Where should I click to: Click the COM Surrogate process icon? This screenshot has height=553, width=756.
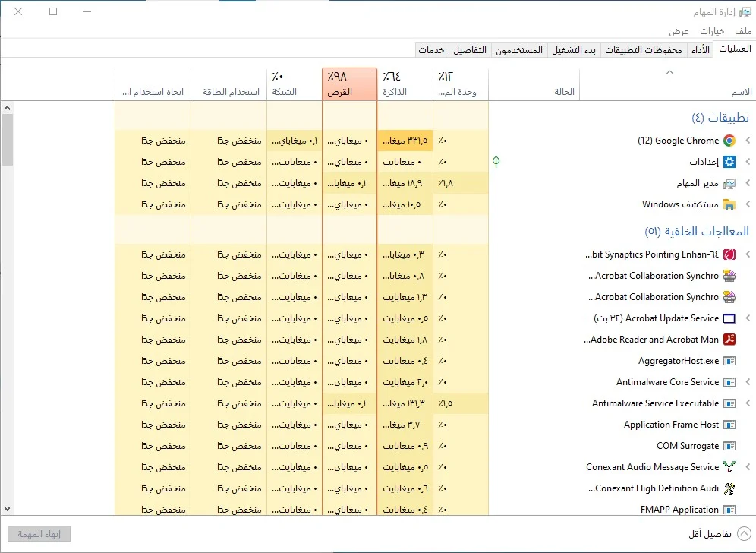point(729,446)
